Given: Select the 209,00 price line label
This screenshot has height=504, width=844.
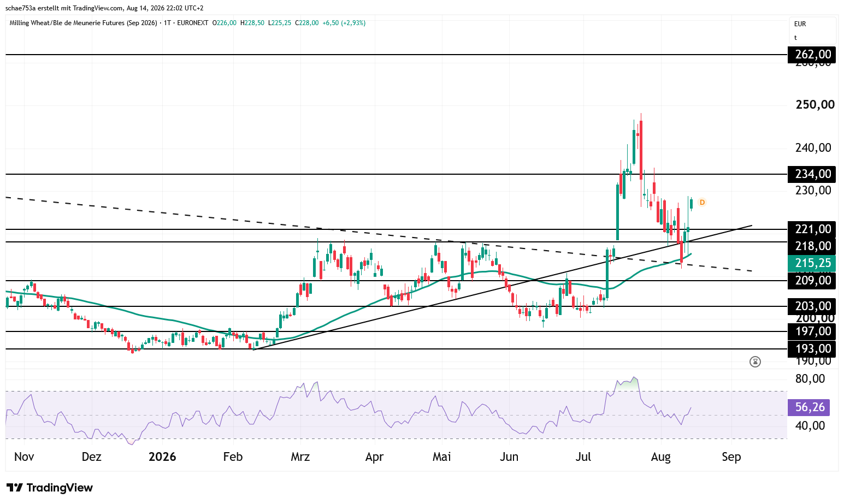Looking at the screenshot, I should click(812, 281).
